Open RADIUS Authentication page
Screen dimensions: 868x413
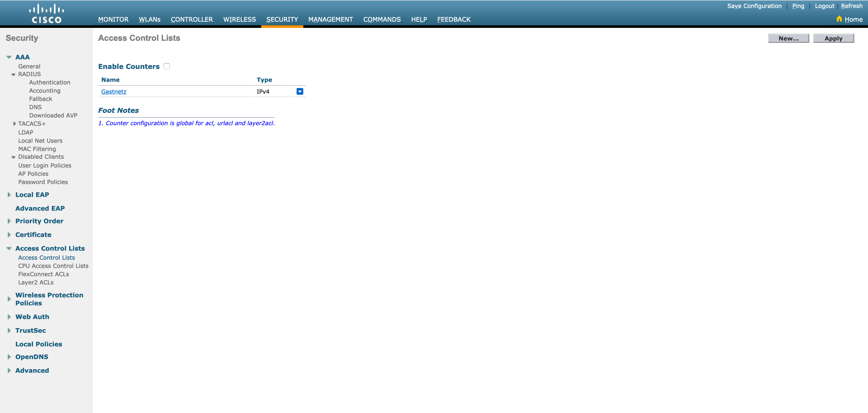click(x=50, y=82)
